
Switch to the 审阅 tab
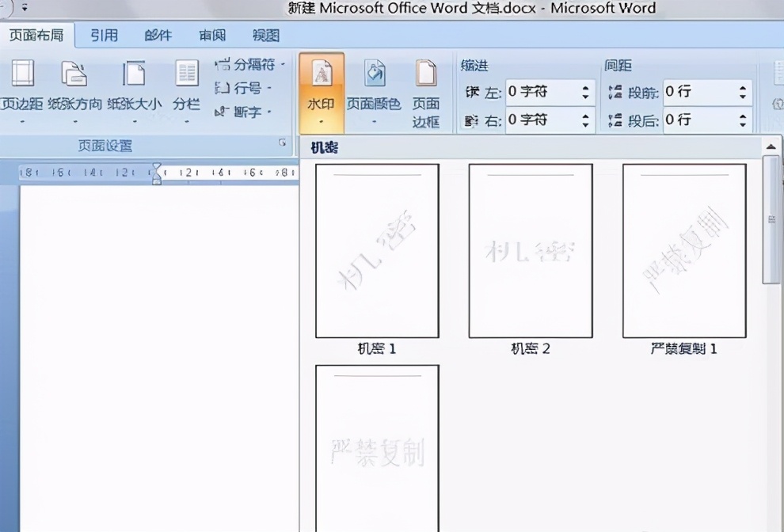click(x=212, y=36)
